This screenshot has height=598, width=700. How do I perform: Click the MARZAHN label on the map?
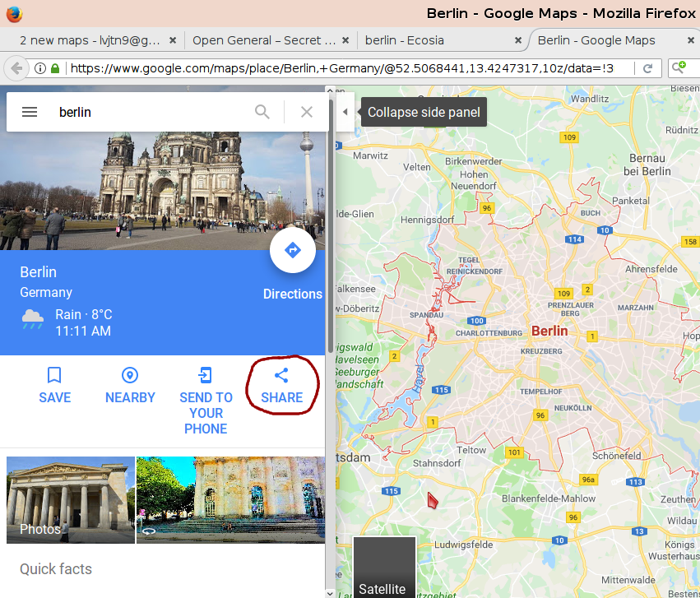coord(636,308)
